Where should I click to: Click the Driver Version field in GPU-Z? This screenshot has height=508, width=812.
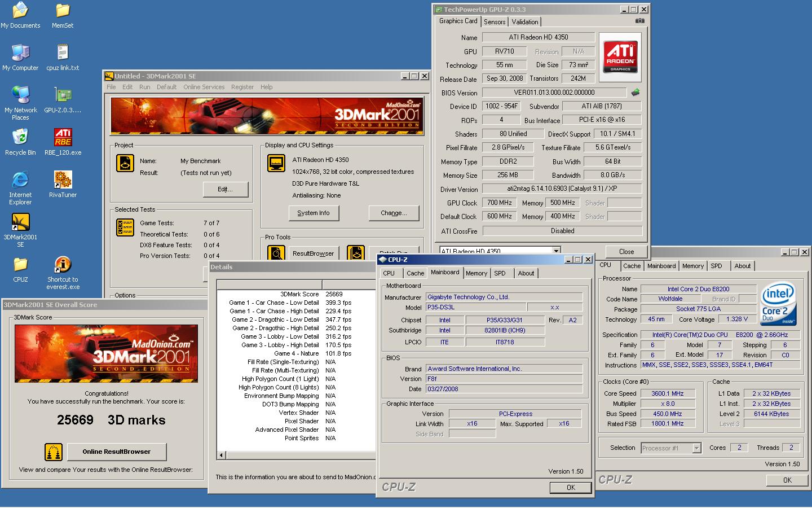(562, 189)
